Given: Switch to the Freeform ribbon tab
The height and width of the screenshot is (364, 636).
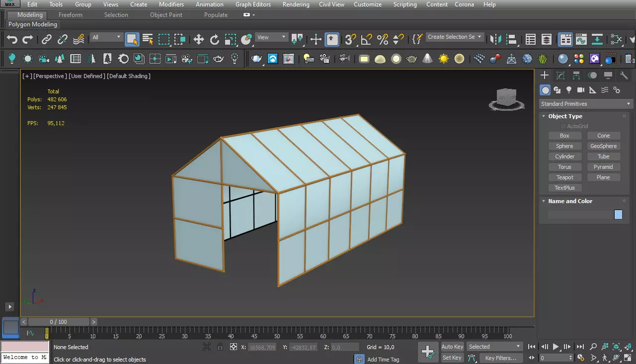Looking at the screenshot, I should 71,15.
